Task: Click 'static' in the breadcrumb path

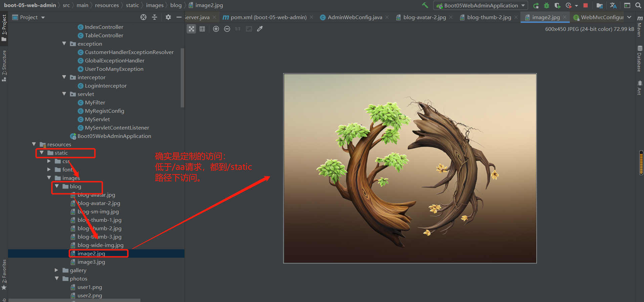Action: pyautogui.click(x=132, y=5)
